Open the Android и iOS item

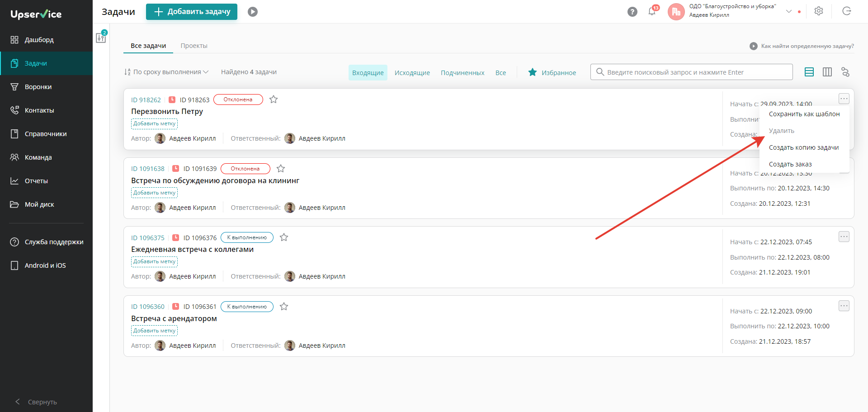point(46,265)
